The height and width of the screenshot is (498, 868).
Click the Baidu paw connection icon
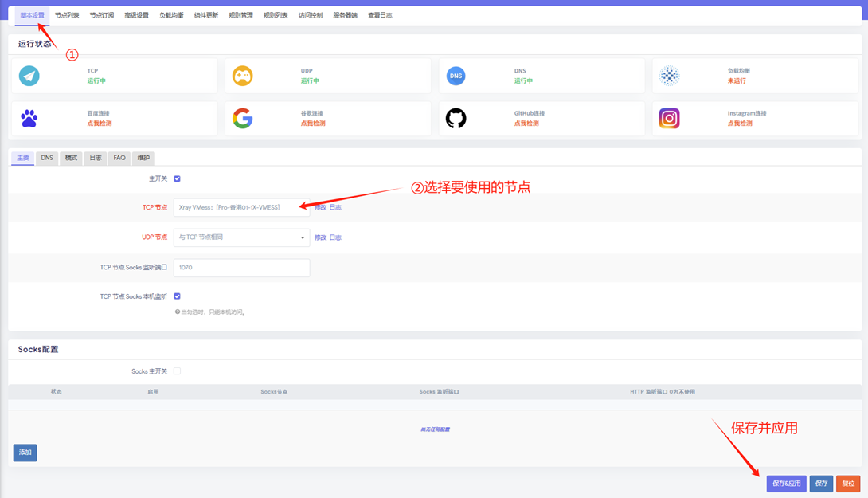[x=29, y=119]
